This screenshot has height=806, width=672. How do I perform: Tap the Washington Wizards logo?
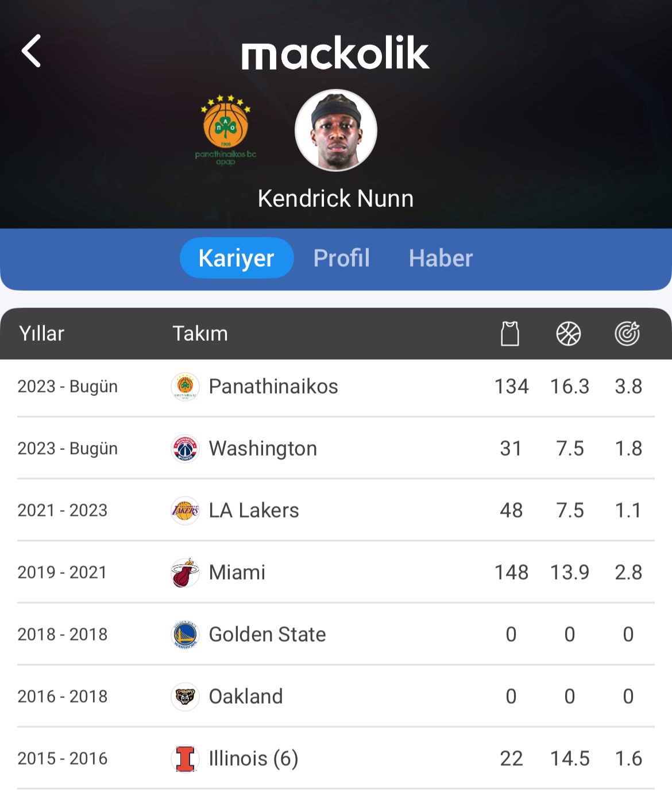click(185, 449)
